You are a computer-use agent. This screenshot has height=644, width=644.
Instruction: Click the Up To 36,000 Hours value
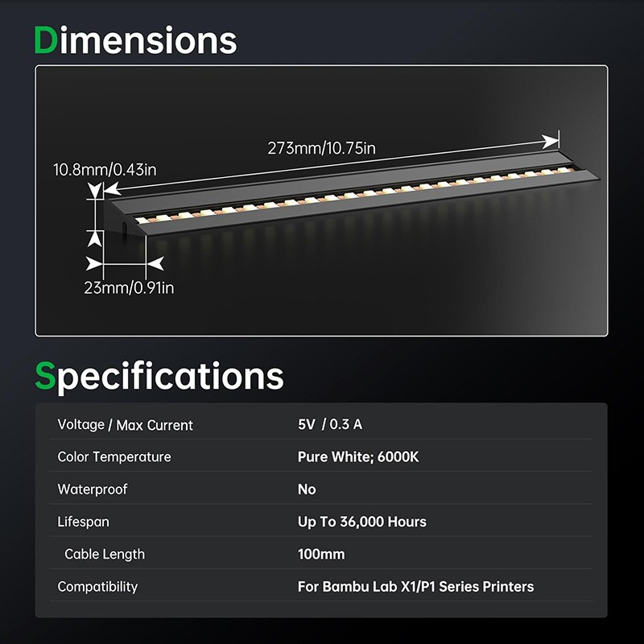pyautogui.click(x=362, y=522)
